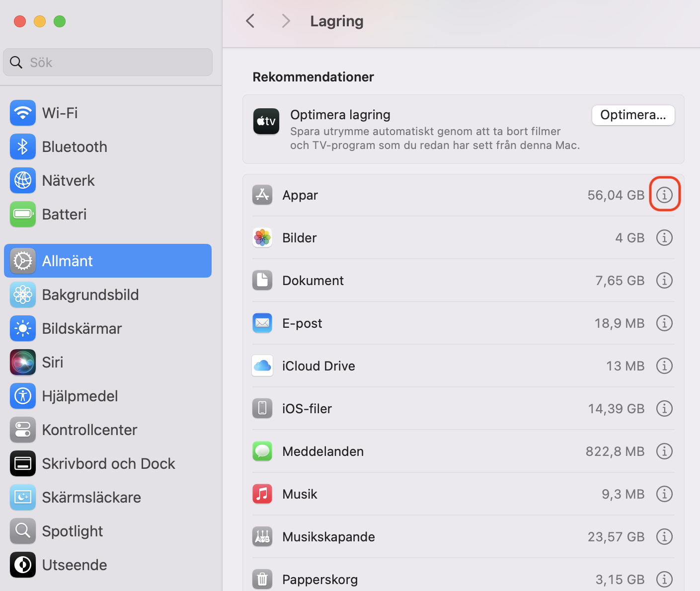The height and width of the screenshot is (591, 700).
Task: Open Bakgrundsbild settings
Action: tap(108, 295)
